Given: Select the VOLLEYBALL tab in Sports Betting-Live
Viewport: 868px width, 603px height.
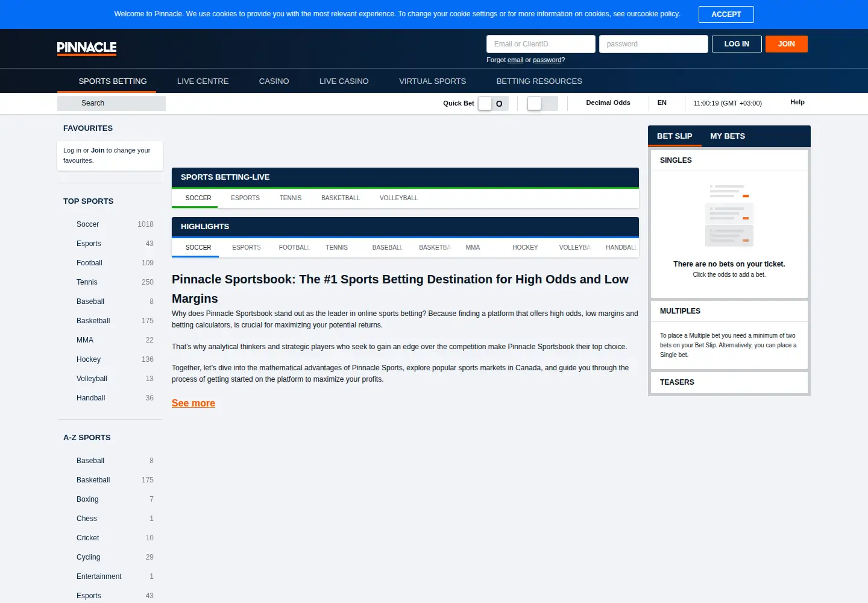Looking at the screenshot, I should coord(398,198).
